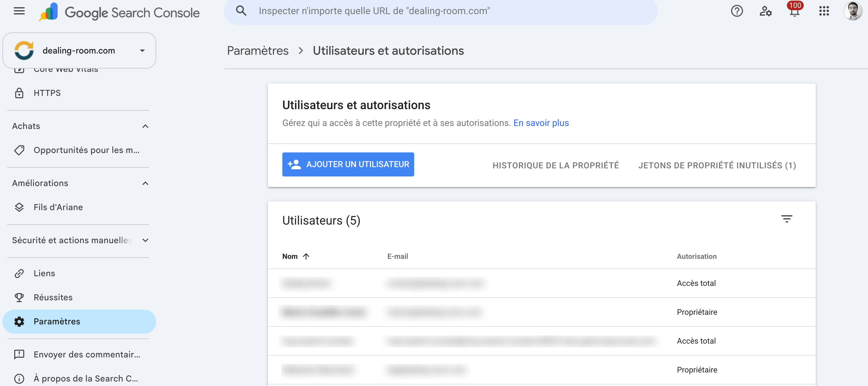Go to Paramètres breadcrumb
The width and height of the screenshot is (868, 386).
tap(258, 51)
